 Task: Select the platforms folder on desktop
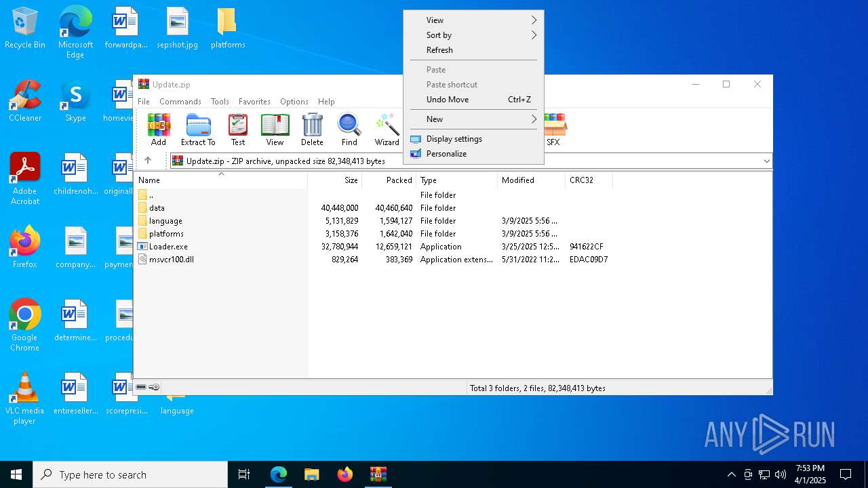tap(228, 28)
